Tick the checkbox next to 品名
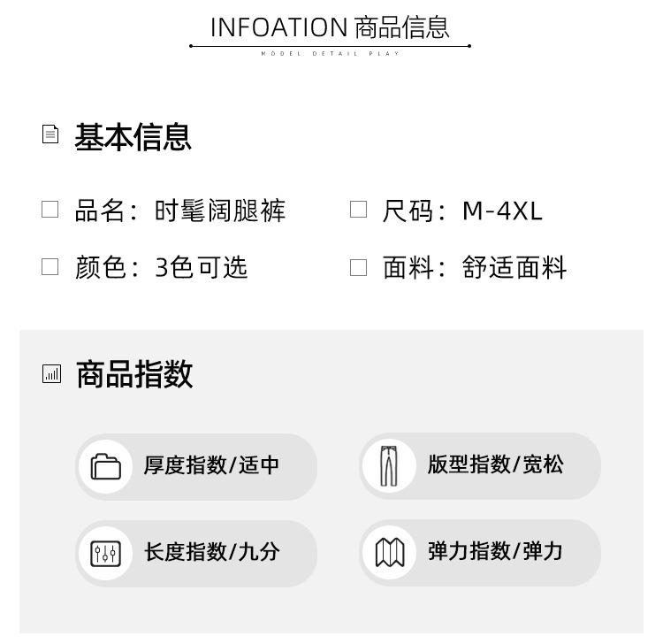663x644 pixels. click(x=50, y=210)
